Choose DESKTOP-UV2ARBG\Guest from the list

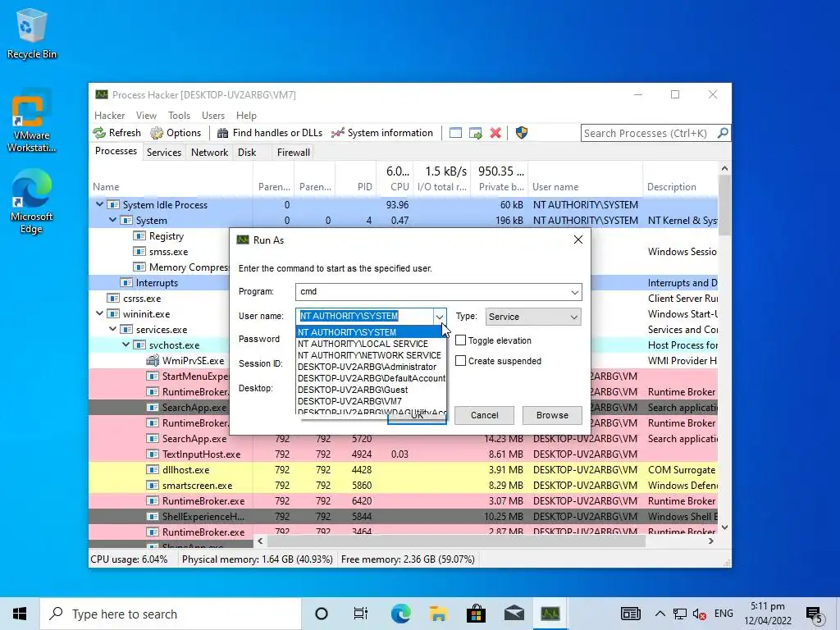coord(371,390)
